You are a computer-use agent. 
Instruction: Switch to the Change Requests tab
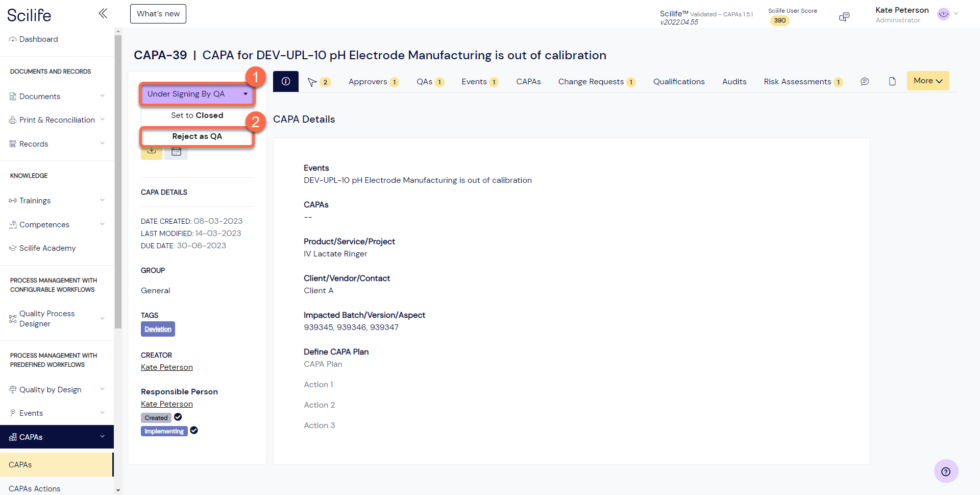(597, 82)
